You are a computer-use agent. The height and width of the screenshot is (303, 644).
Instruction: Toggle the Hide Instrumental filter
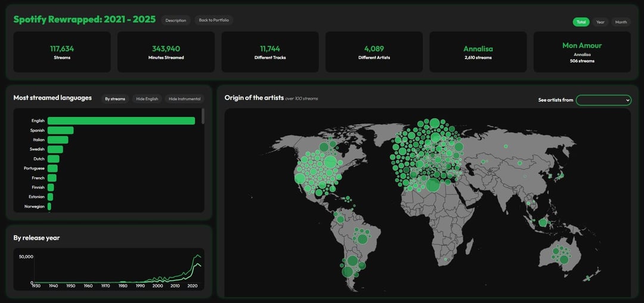184,99
